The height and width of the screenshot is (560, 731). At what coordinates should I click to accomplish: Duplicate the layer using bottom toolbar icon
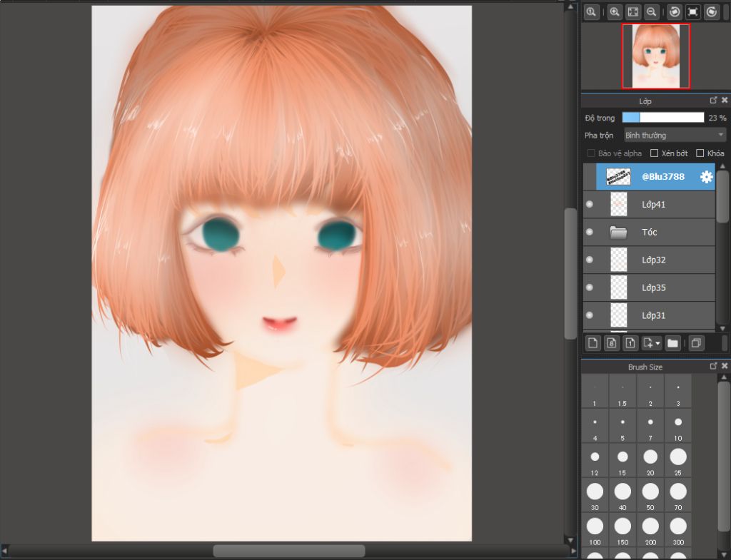[x=697, y=343]
